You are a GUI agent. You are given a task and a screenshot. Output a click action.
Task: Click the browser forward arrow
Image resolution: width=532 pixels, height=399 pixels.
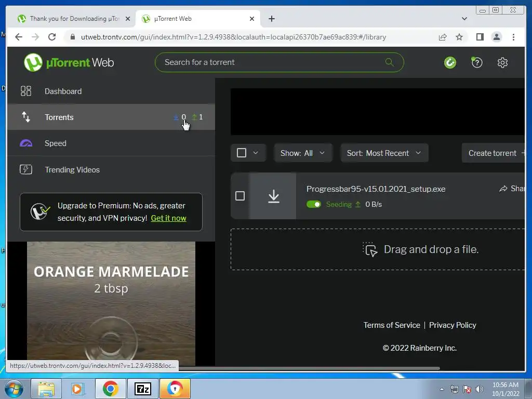point(35,37)
